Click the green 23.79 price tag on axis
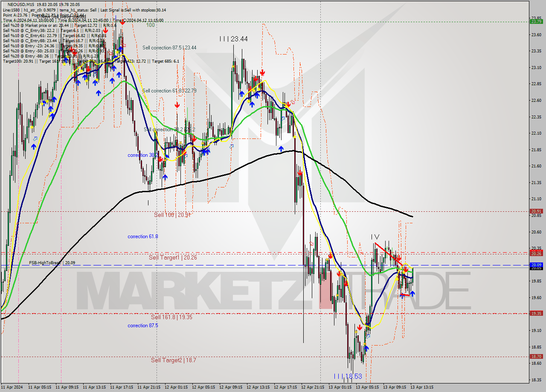The image size is (546, 392). (x=536, y=21)
